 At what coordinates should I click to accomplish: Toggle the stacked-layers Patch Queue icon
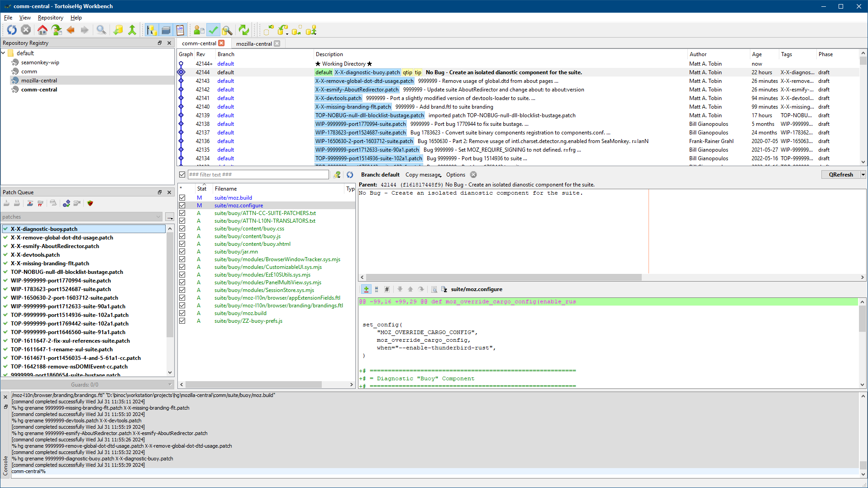166,30
